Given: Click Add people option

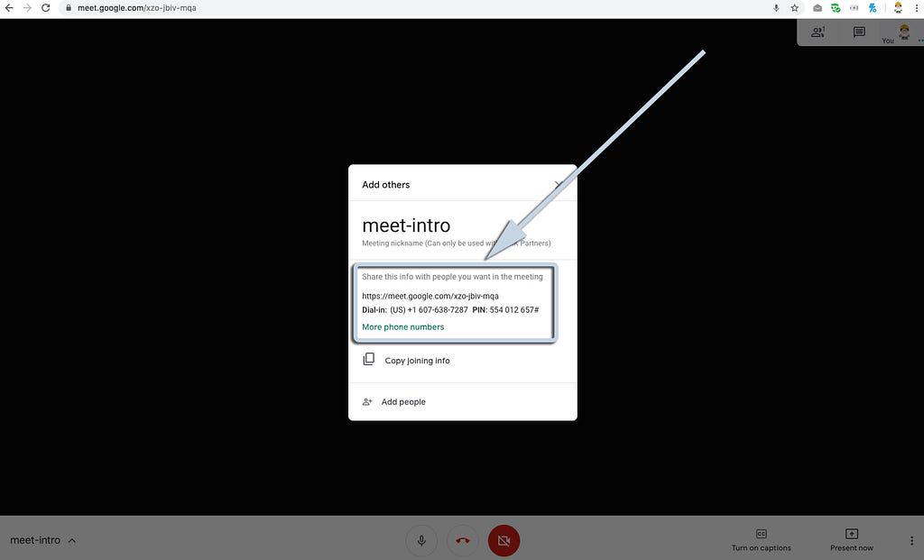Looking at the screenshot, I should (402, 402).
